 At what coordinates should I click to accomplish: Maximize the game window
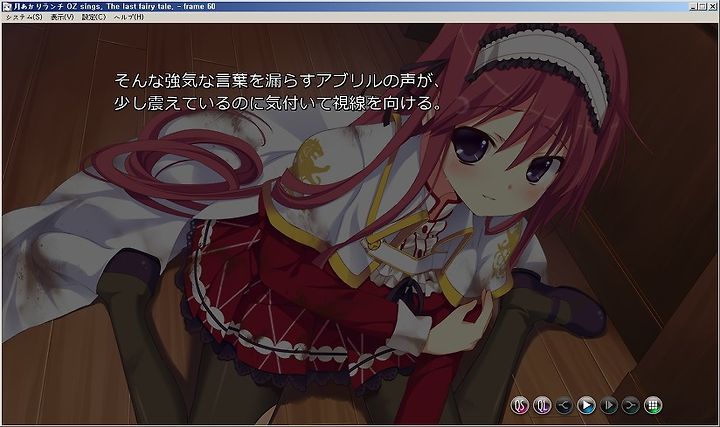(x=702, y=6)
